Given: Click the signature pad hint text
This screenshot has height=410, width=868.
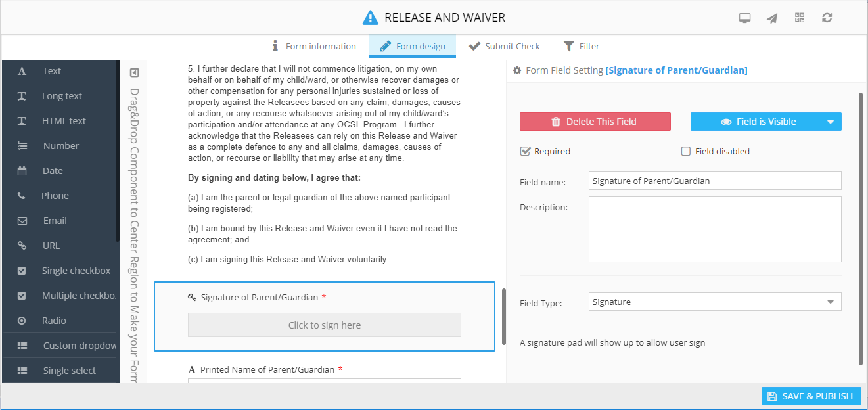Looking at the screenshot, I should click(x=612, y=342).
